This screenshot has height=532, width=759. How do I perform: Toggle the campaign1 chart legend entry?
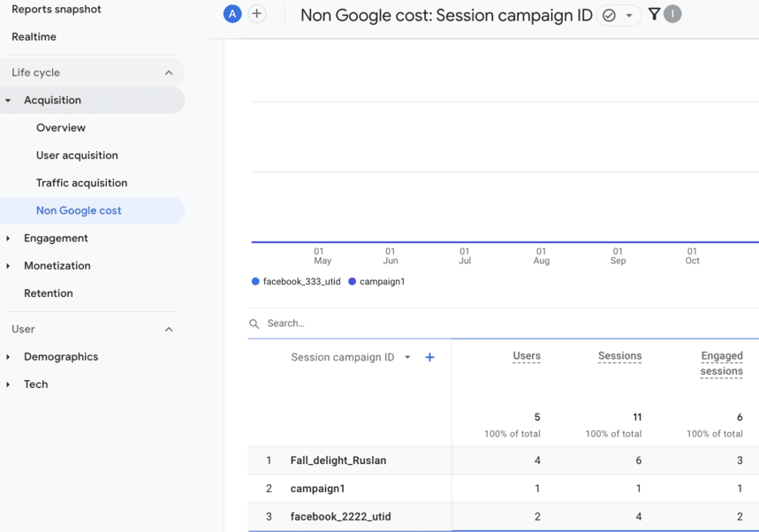point(376,281)
